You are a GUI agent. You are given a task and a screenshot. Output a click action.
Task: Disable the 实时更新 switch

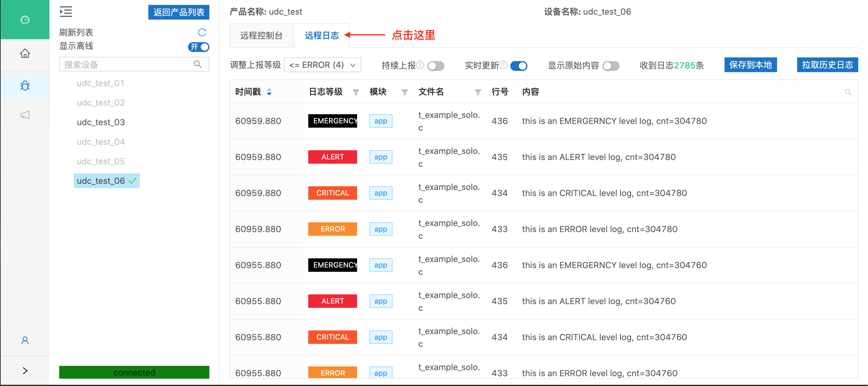click(x=519, y=66)
